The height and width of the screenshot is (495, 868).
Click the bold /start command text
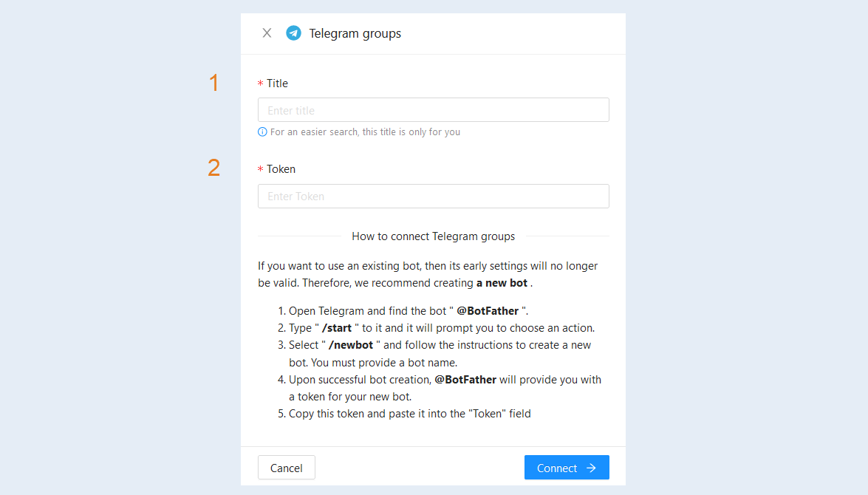[x=337, y=328]
